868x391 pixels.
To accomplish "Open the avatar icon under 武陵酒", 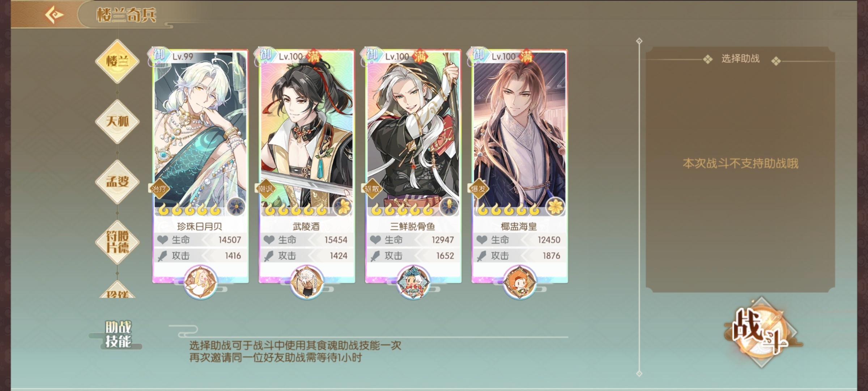I will click(307, 282).
